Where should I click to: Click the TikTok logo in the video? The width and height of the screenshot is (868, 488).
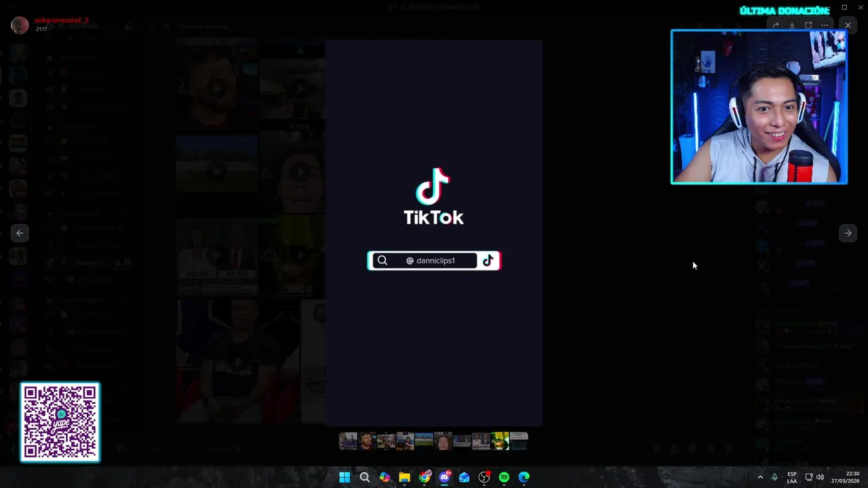[x=434, y=197]
